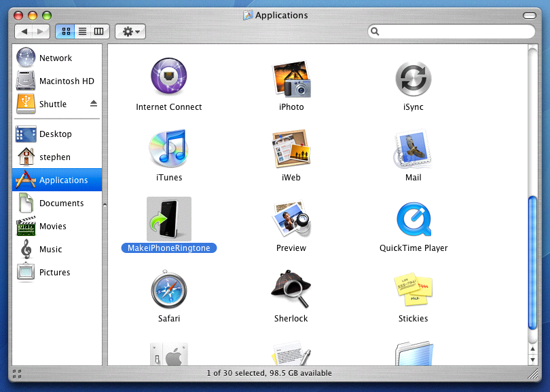Screen dimensions: 550x392
Task: Click the window resize grip corner
Action: click(x=533, y=374)
